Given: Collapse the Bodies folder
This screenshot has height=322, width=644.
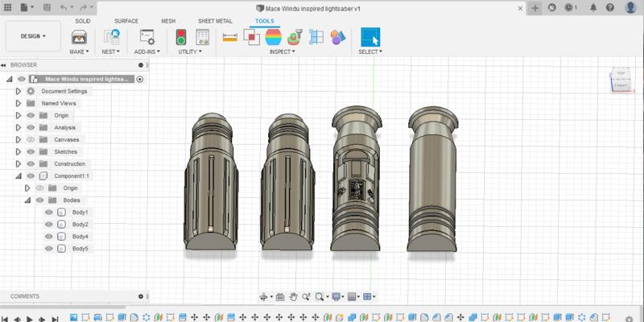Looking at the screenshot, I should (x=27, y=200).
